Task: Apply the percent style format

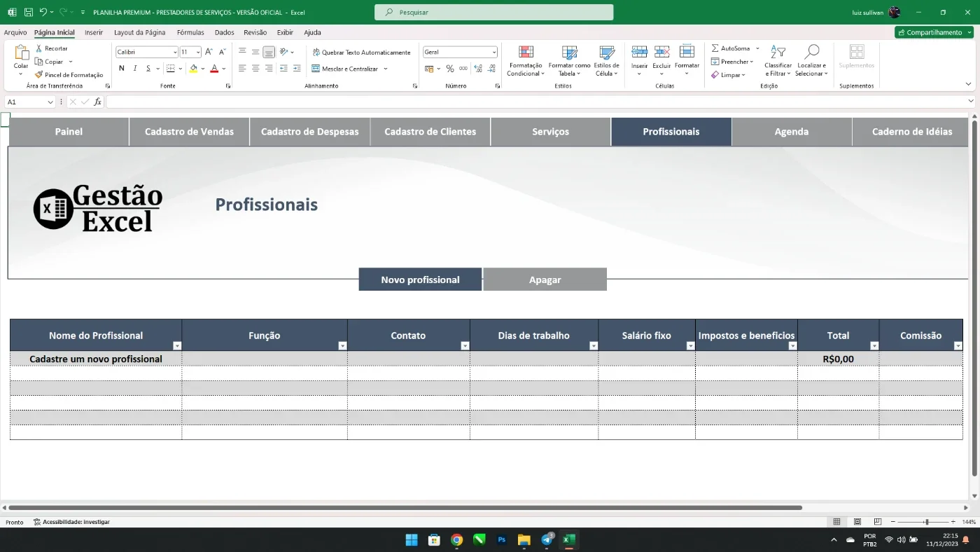Action: click(450, 69)
